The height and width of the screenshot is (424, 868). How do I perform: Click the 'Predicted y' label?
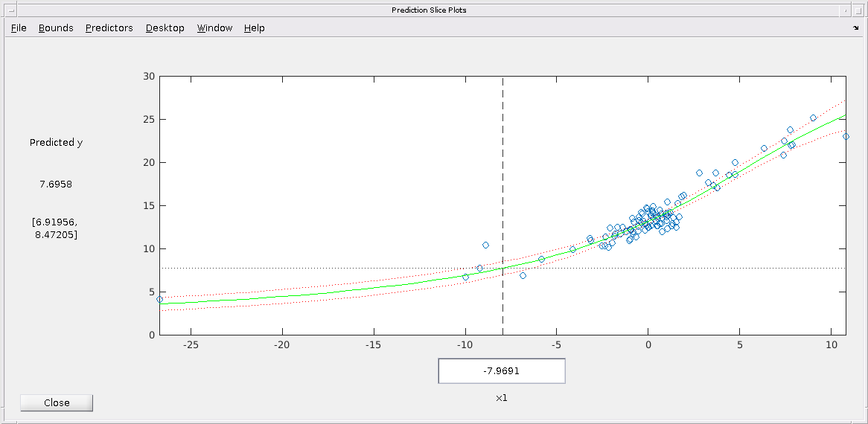(x=56, y=143)
